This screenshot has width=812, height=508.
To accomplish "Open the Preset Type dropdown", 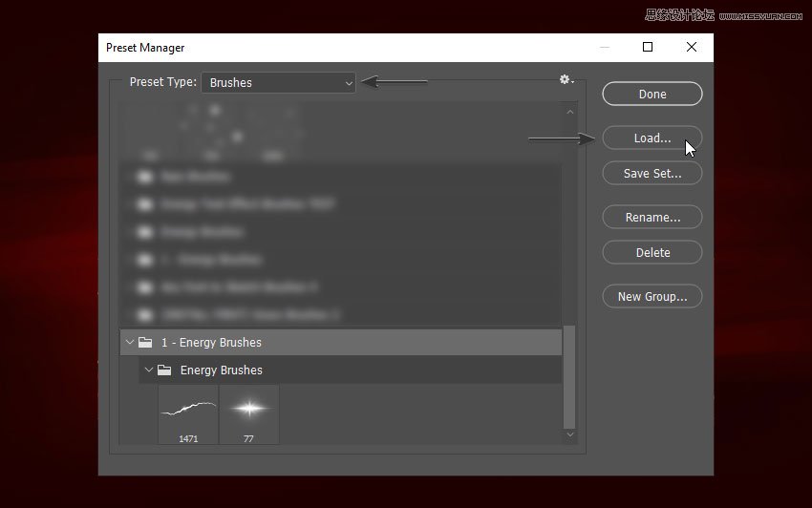I will click(278, 83).
